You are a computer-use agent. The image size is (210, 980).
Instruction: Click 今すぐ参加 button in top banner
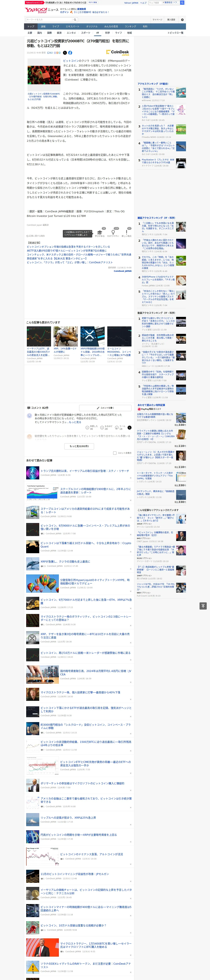(93, 3)
